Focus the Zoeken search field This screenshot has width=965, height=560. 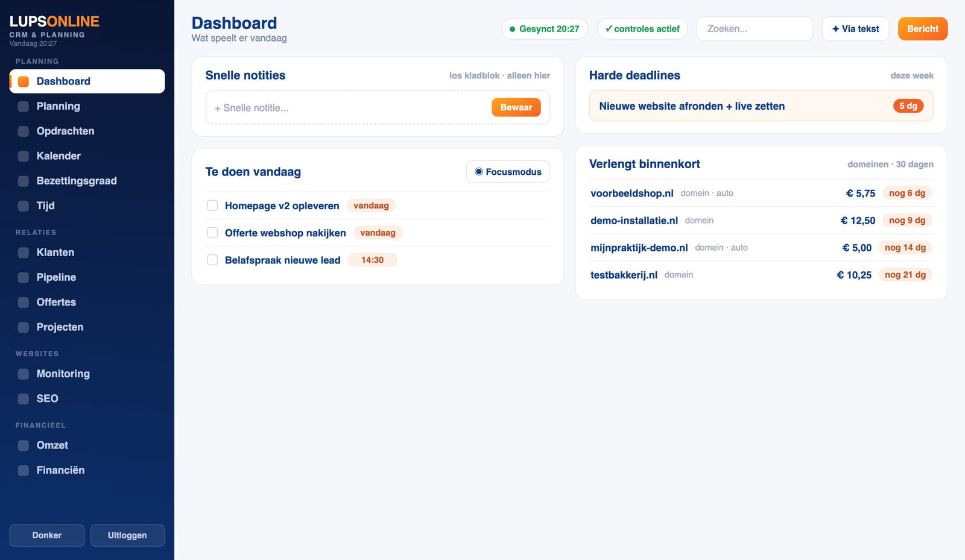(x=755, y=29)
